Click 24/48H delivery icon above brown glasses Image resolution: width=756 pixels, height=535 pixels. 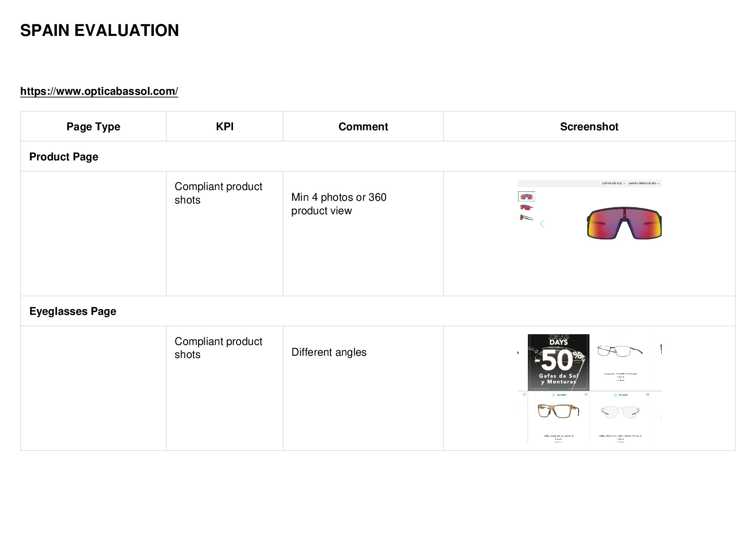pos(559,395)
